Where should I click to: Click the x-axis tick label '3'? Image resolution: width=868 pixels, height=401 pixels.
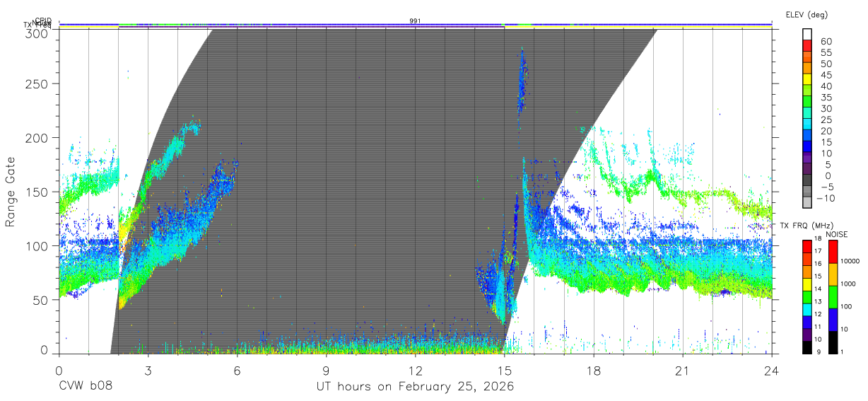click(x=148, y=370)
